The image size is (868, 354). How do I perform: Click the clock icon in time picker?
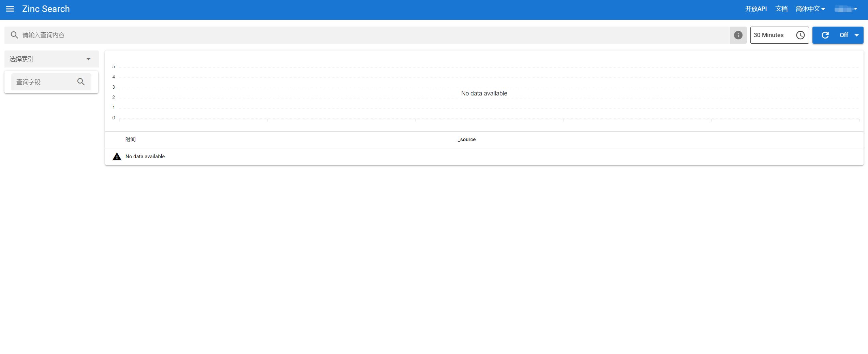click(800, 35)
